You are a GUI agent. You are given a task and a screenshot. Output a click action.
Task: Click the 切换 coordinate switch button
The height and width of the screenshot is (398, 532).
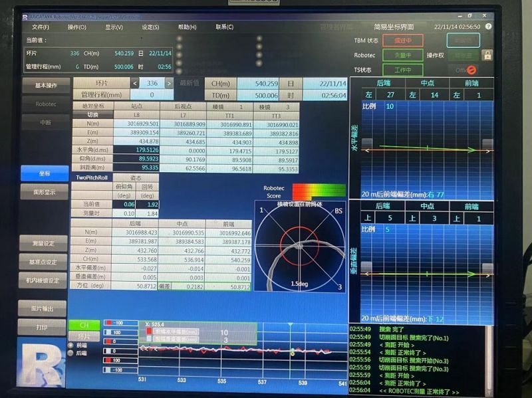pyautogui.click(x=93, y=114)
